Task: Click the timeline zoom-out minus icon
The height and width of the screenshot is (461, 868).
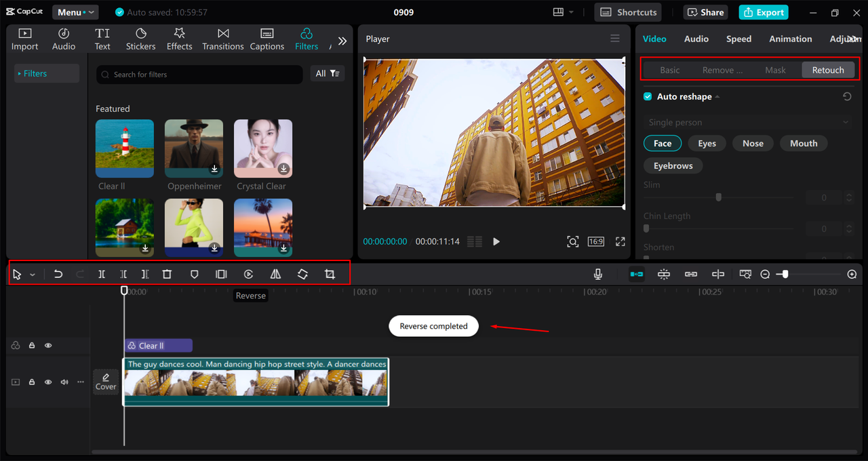Action: pyautogui.click(x=765, y=274)
